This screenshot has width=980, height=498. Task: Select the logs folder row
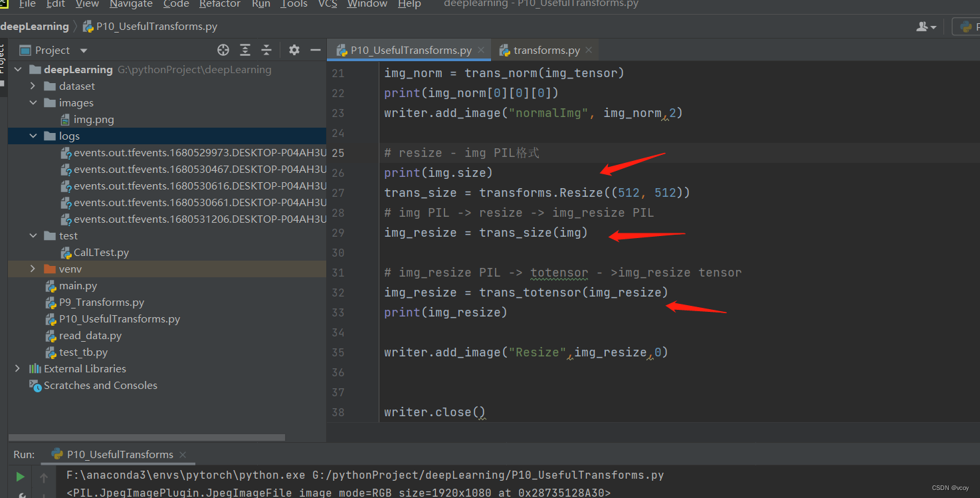167,136
